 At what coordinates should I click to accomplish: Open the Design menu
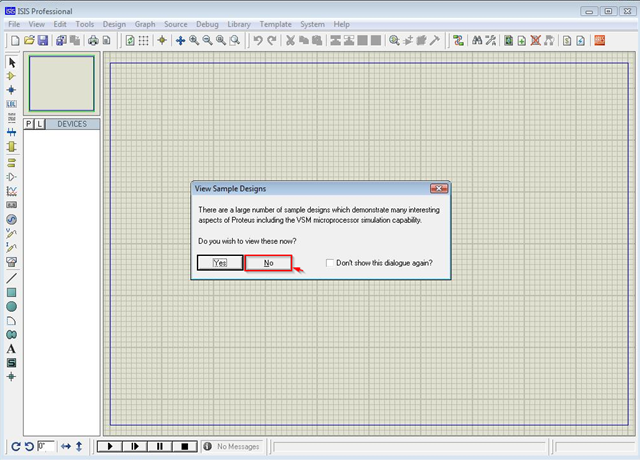coord(114,24)
